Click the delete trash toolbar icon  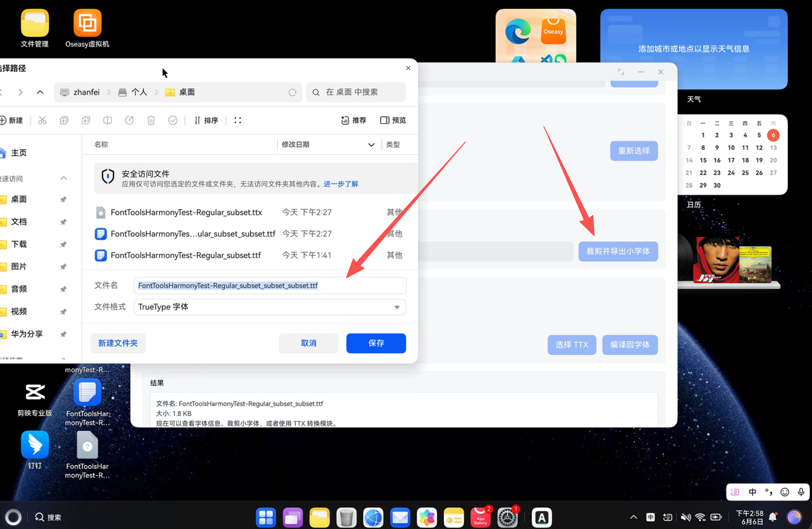tap(151, 120)
